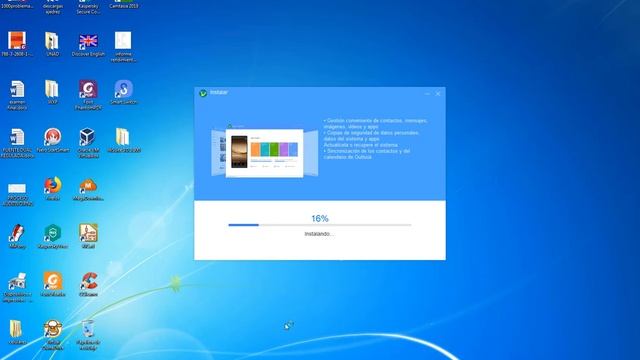Click the 16% progress percentage text
Image resolution: width=640 pixels, height=360 pixels.
tap(320, 218)
